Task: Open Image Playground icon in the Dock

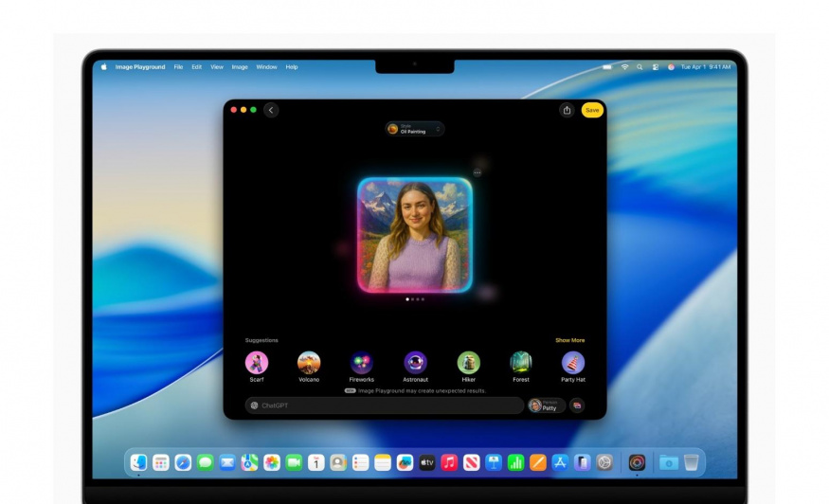Action: click(x=637, y=462)
